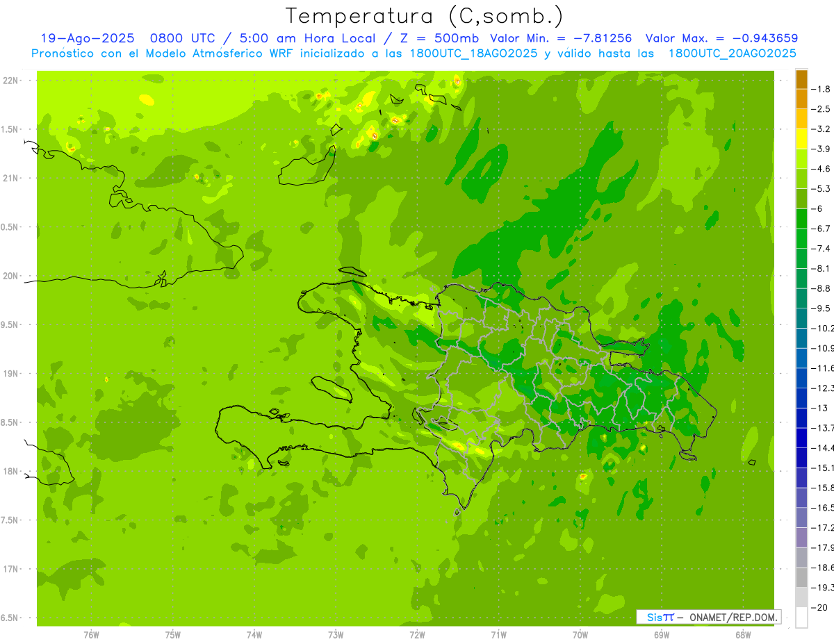Click the '1.5N' latitude label
834x644 pixels.
8,129
